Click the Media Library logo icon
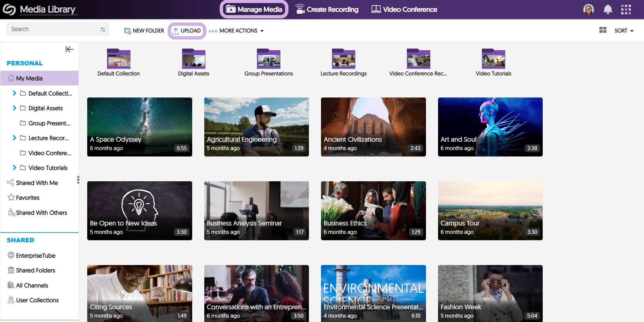 (9, 9)
